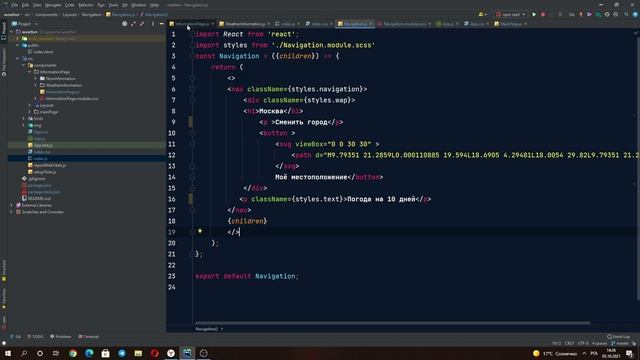This screenshot has width=640, height=360.
Task: Toggle fold marker at line 6 nav tag
Action: point(192,89)
